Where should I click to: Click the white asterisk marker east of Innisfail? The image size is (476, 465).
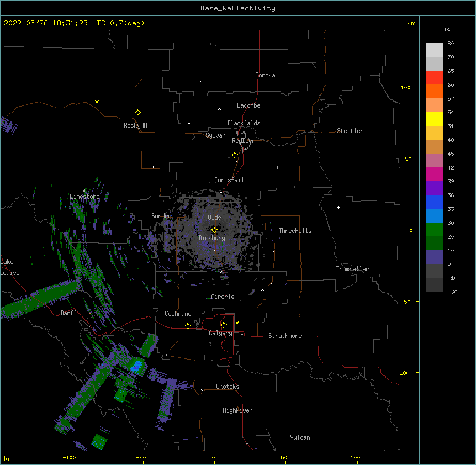coord(277,167)
